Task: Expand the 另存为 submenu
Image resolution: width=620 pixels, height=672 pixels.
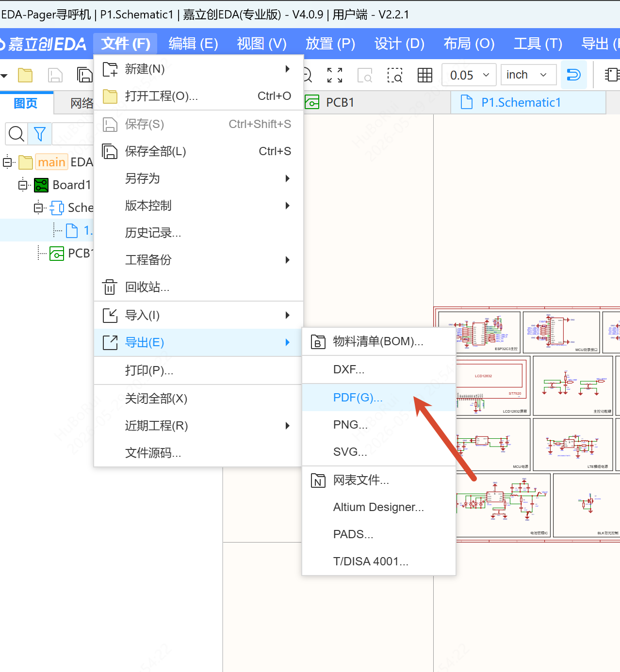Action: point(198,178)
